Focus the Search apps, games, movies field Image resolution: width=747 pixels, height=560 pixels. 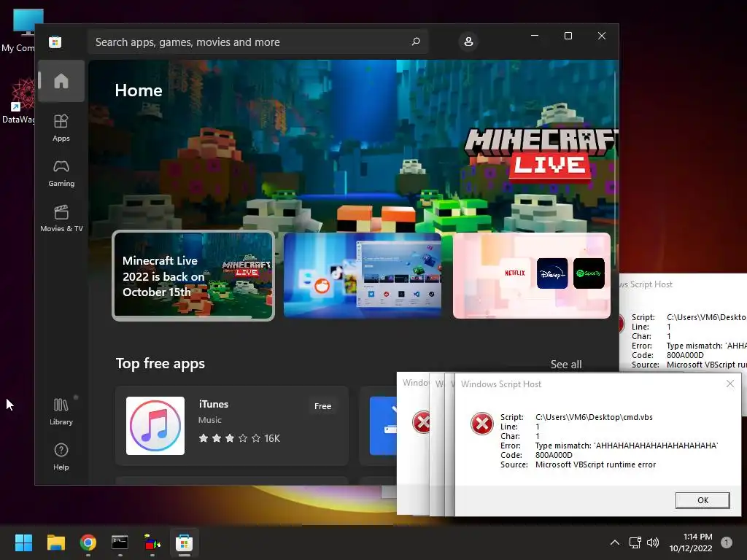258,42
